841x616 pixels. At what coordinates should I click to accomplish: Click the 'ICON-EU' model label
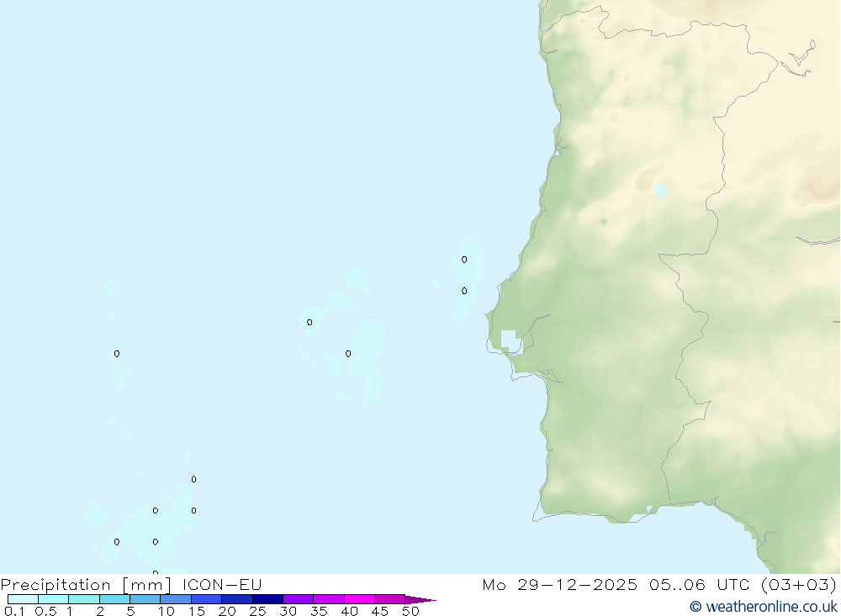[222, 584]
